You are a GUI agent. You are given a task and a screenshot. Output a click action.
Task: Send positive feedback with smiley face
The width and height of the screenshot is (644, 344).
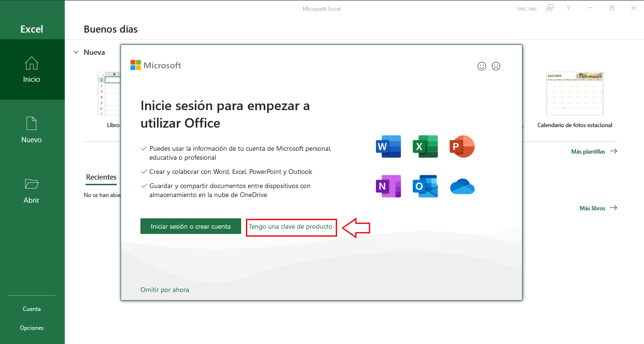pyautogui.click(x=482, y=66)
